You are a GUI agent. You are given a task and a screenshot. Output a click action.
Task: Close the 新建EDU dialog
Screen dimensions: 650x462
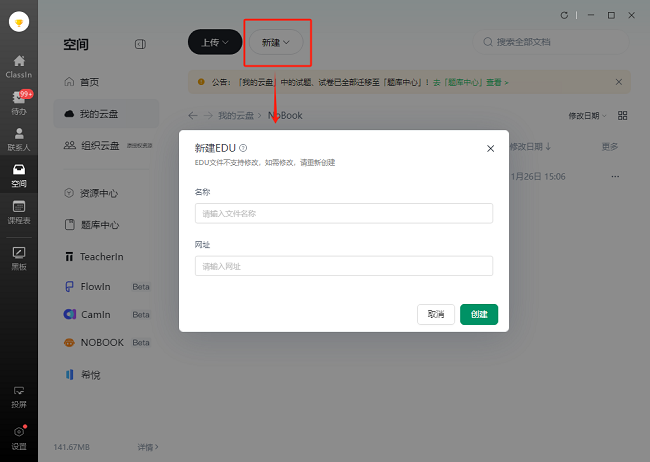tap(490, 148)
